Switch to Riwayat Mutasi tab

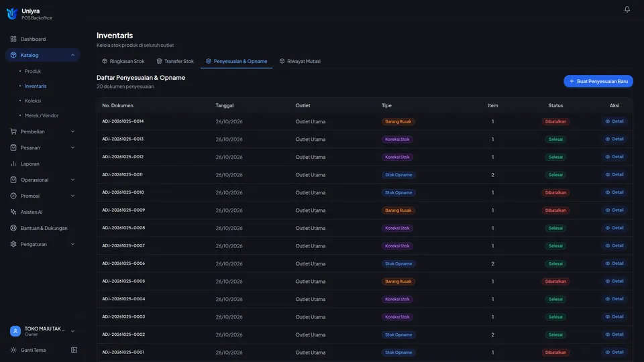tap(300, 61)
